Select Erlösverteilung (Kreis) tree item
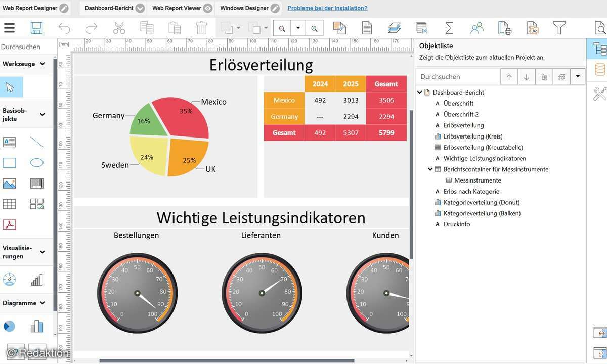Screen dimensions: 607x364 coord(473,136)
